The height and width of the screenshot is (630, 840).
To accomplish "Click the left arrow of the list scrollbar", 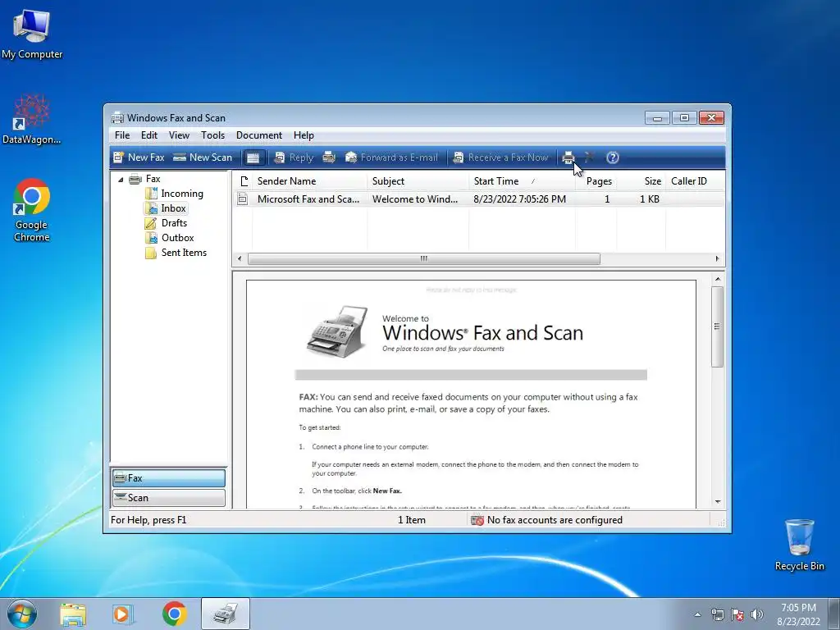I will [240, 258].
